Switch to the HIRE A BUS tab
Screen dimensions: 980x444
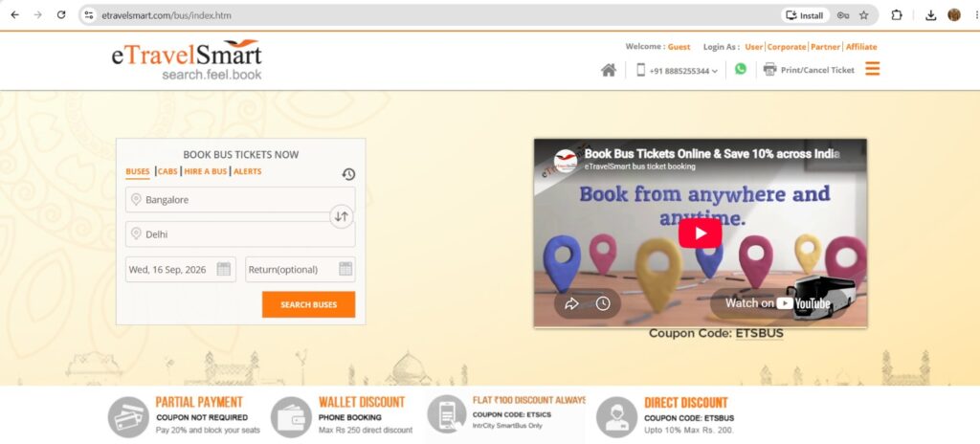206,171
